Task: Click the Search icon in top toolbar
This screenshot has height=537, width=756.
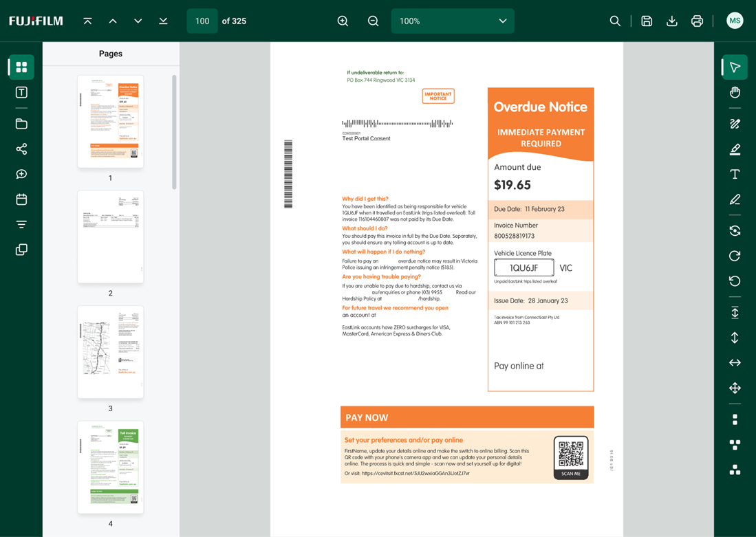Action: pos(615,21)
